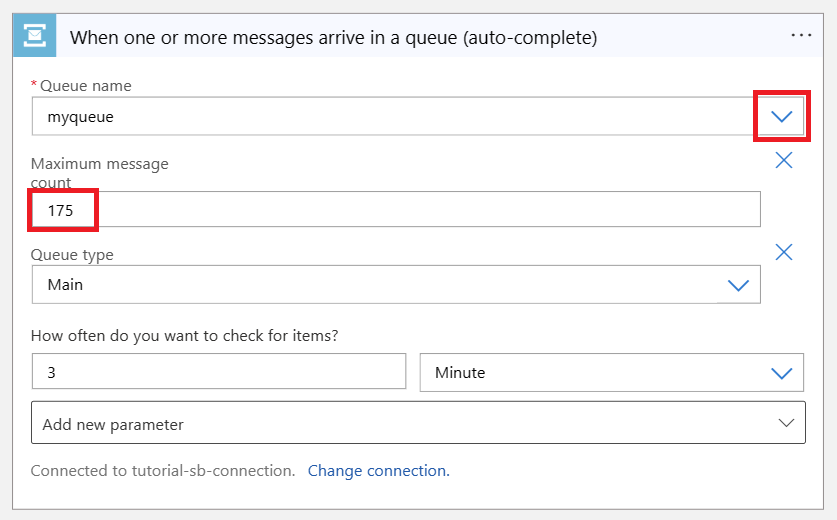
Task: Collapse the trigger by clicking its title
Action: [333, 38]
